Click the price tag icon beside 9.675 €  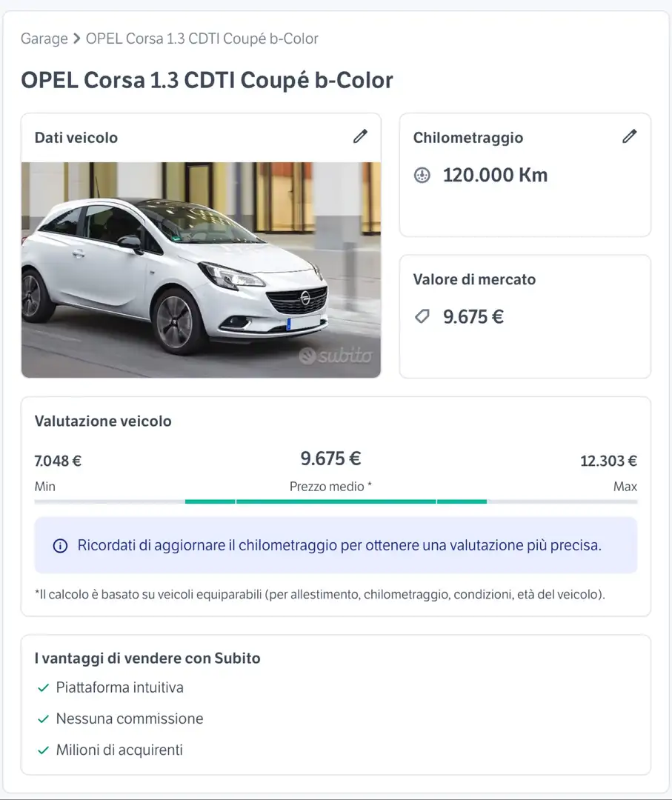coord(422,317)
